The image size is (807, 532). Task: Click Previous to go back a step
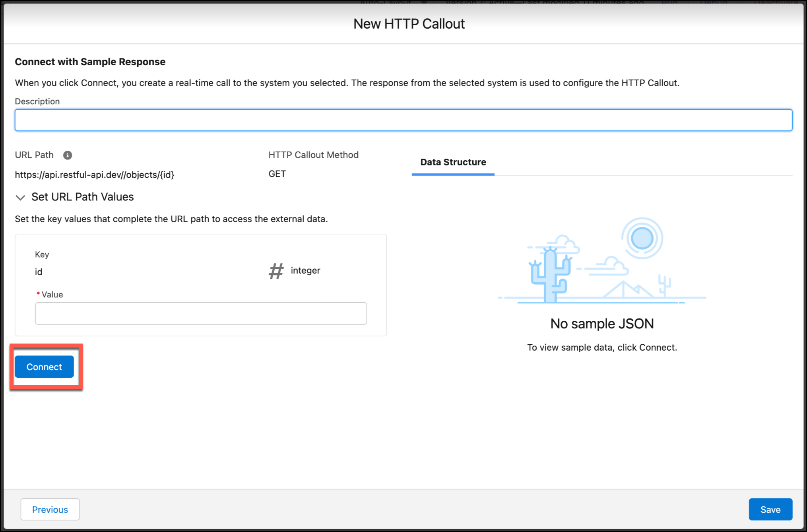coord(50,509)
